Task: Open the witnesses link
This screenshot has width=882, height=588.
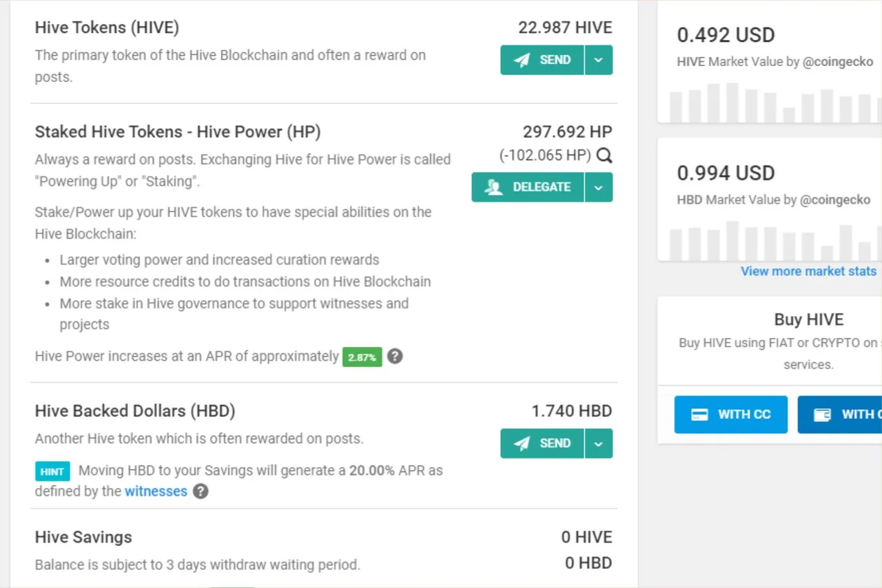Action: pos(156,492)
